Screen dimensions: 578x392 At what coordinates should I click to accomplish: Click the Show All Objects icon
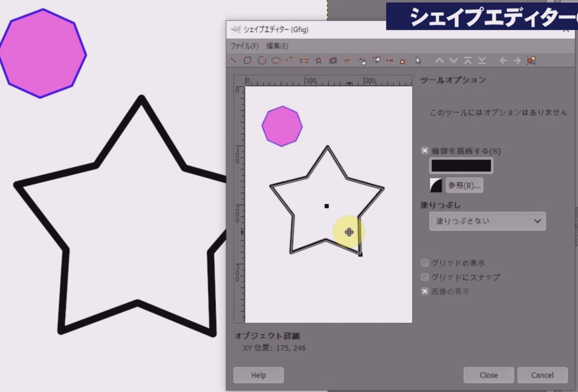point(532,61)
